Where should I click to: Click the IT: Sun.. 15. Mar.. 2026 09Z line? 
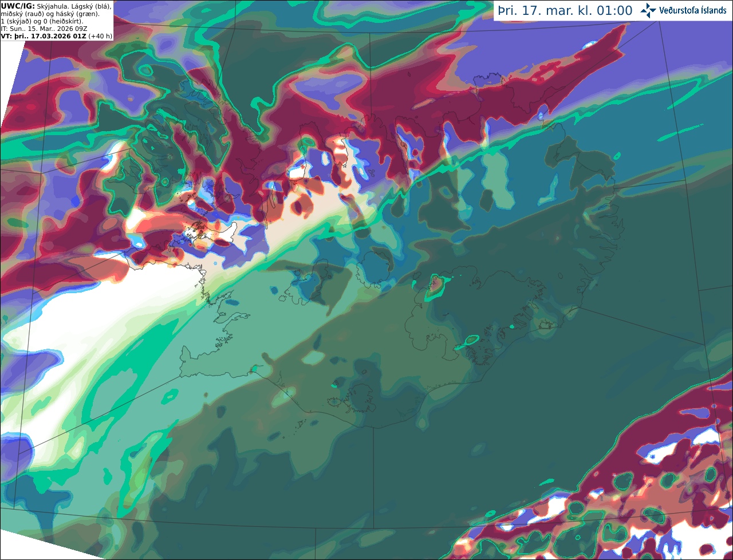[44, 29]
